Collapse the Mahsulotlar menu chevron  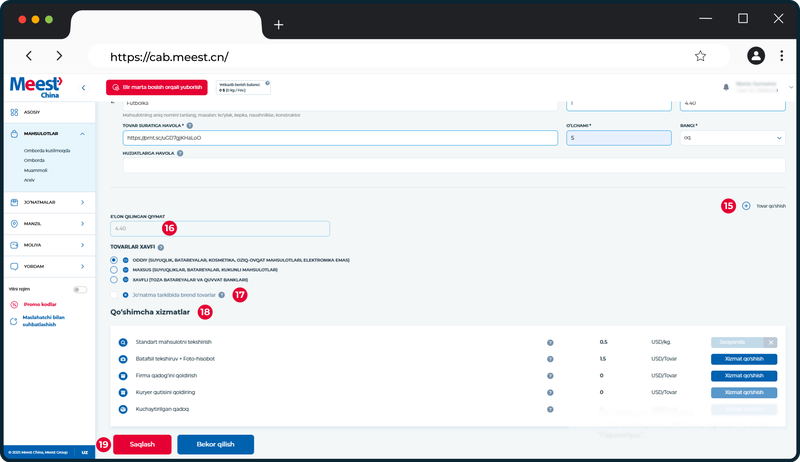tap(83, 134)
